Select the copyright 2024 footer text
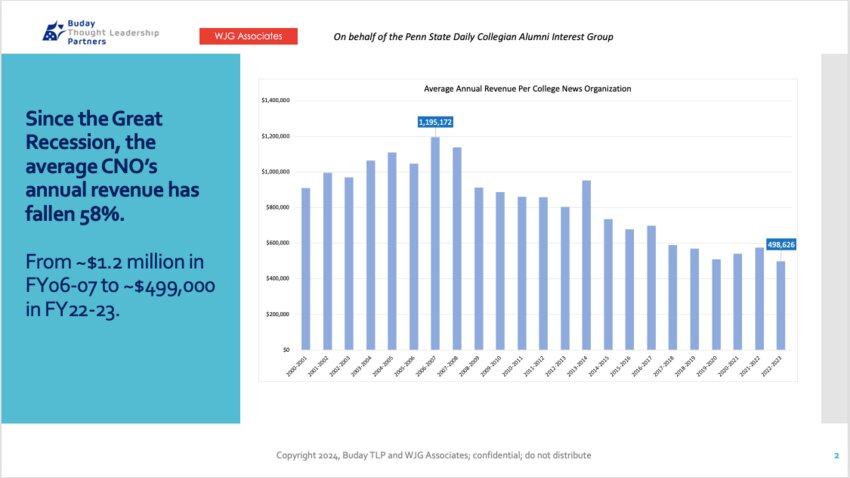Viewport: 850px width, 478px height. coord(434,455)
